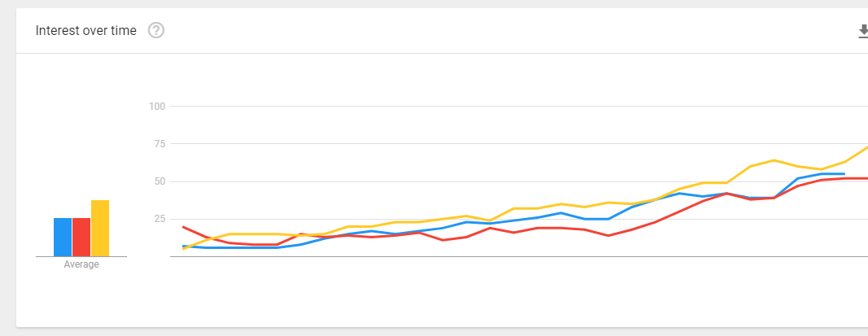Open the help tooltip beside Interest over time
This screenshot has height=336, width=868.
click(156, 30)
